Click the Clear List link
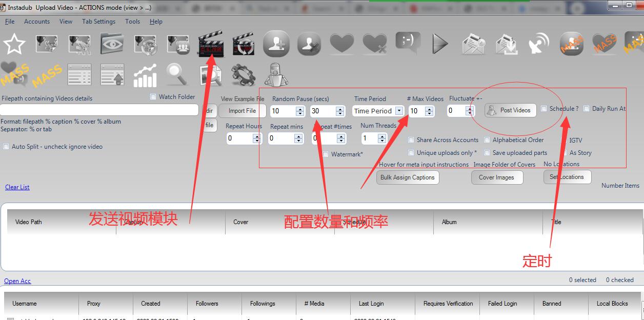The width and height of the screenshot is (644, 320). pyautogui.click(x=17, y=187)
